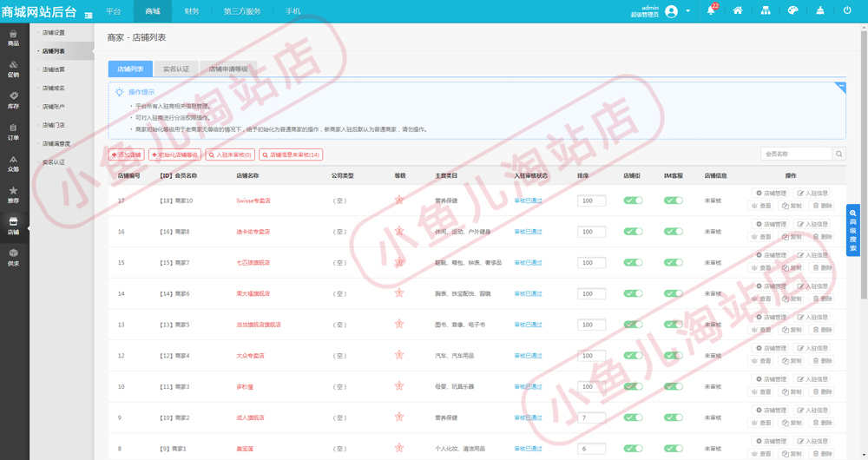Toggle IM客服 switch for 商家5

[674, 325]
